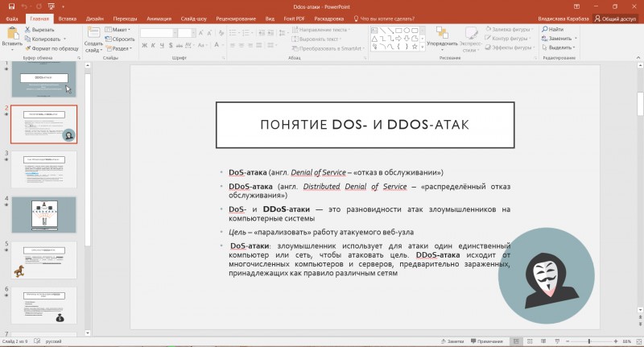The width and height of the screenshot is (644, 347).
Task: Expand the Макет layout dropdown
Action: click(x=118, y=30)
